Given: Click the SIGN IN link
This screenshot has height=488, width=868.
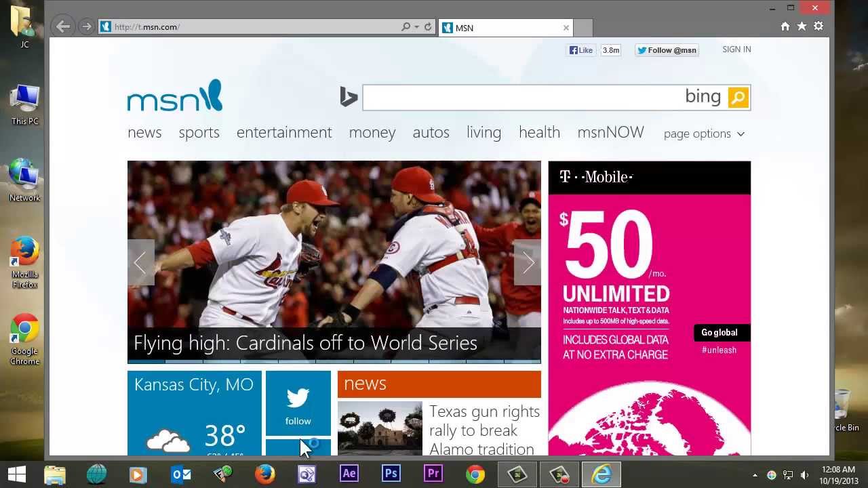Looking at the screenshot, I should pos(736,49).
